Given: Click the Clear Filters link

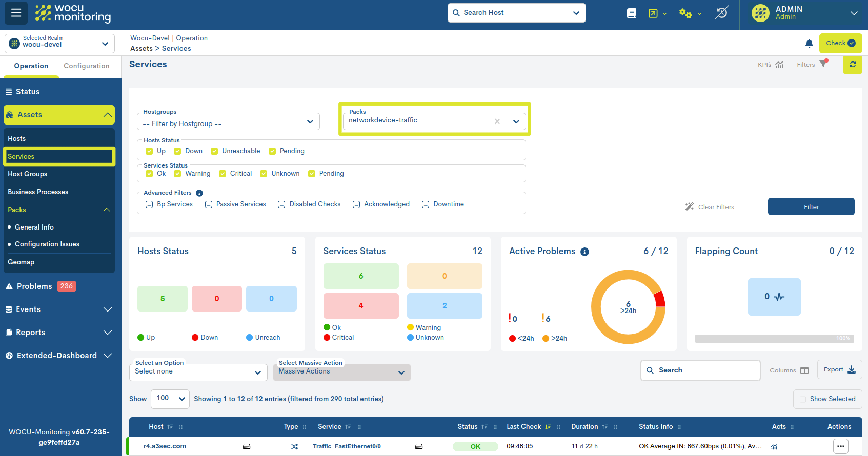Looking at the screenshot, I should [x=710, y=207].
